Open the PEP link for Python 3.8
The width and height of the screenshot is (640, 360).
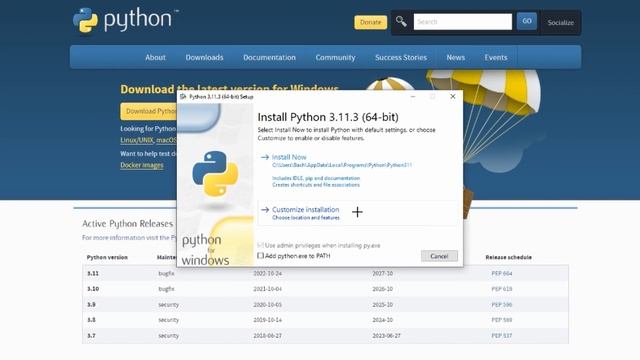click(x=502, y=320)
